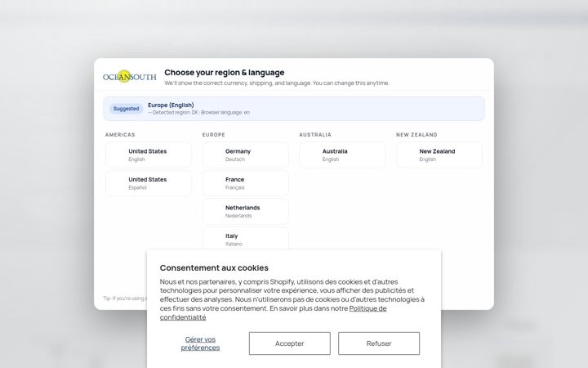
Task: Open Politique de confidentialité link
Action: (273, 312)
